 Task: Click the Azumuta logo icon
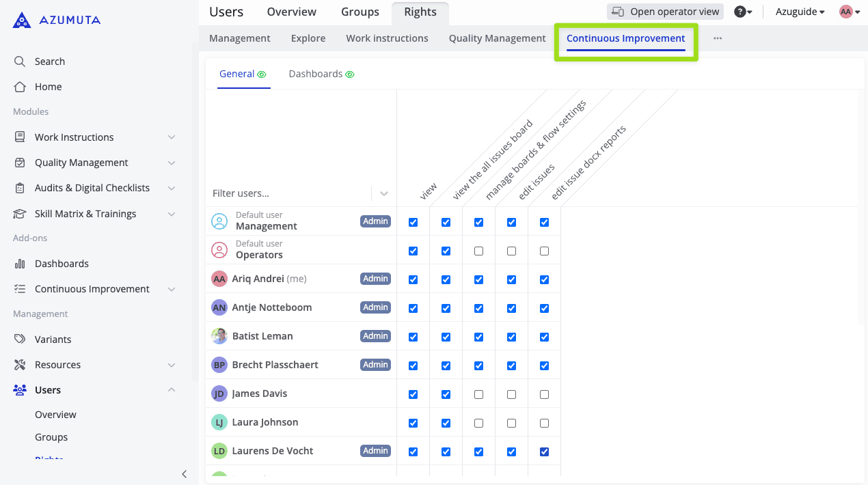(22, 20)
